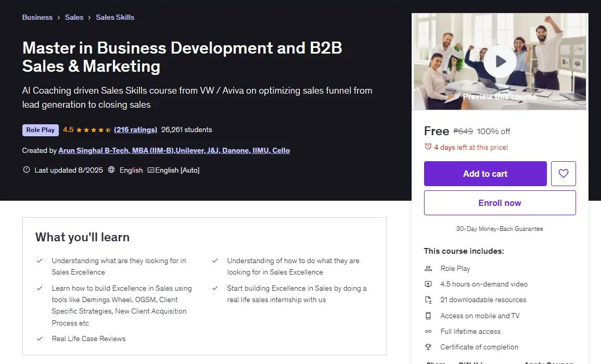Click the Preview this course caption

click(500, 97)
